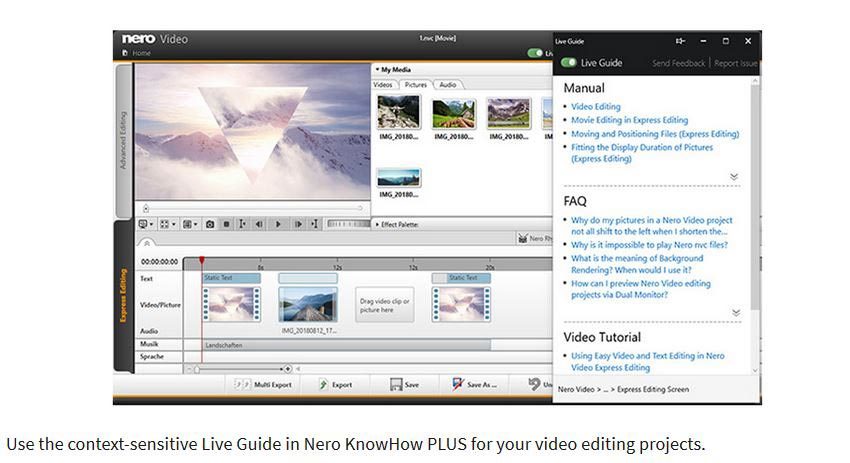Click the Export button
This screenshot has height=463, width=850.
click(335, 384)
